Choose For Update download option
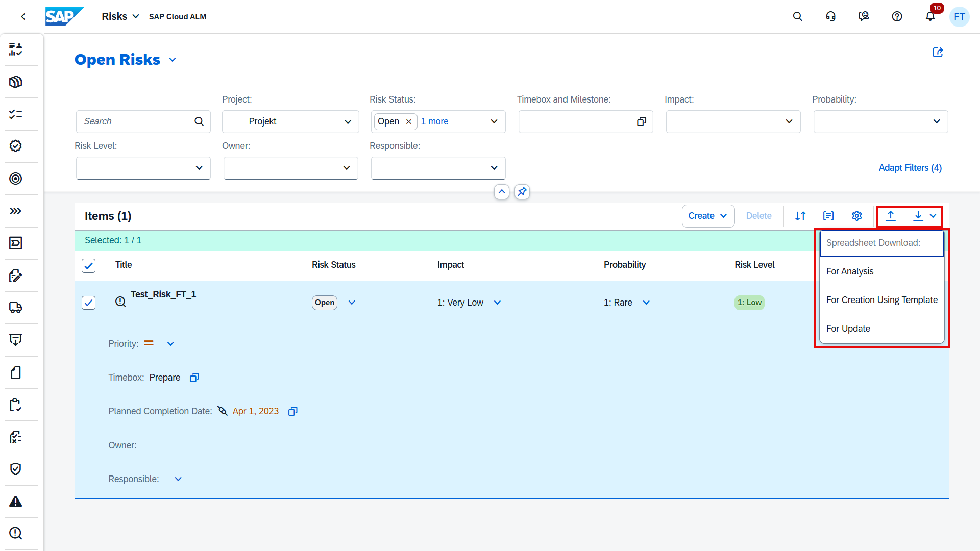The height and width of the screenshot is (551, 980). (x=848, y=329)
